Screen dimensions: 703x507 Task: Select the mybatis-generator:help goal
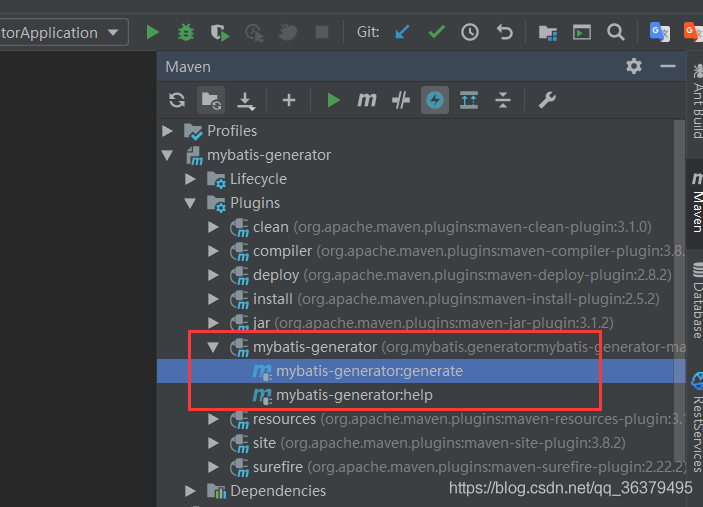tap(354, 395)
